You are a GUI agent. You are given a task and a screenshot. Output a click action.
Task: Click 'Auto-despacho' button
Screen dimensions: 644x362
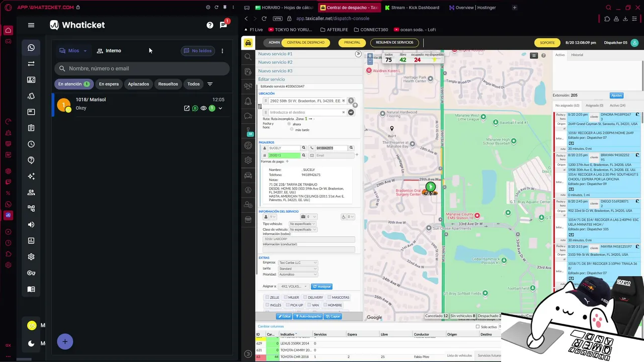click(x=308, y=316)
